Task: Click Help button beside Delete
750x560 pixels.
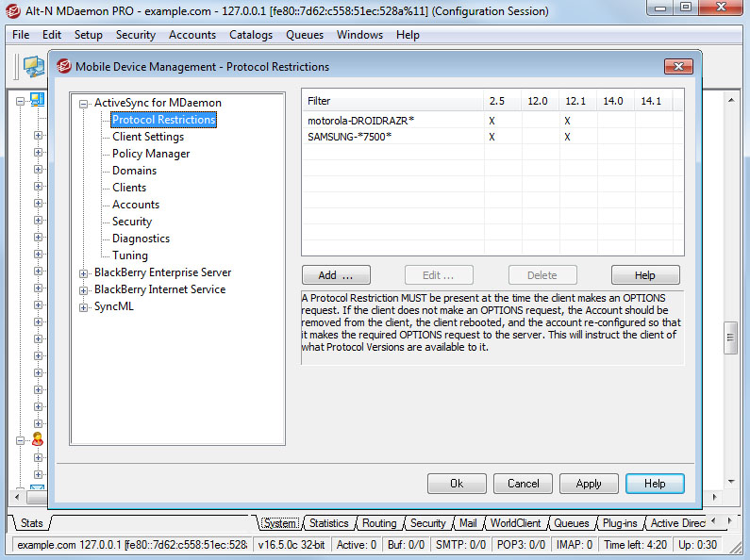Action: point(645,275)
